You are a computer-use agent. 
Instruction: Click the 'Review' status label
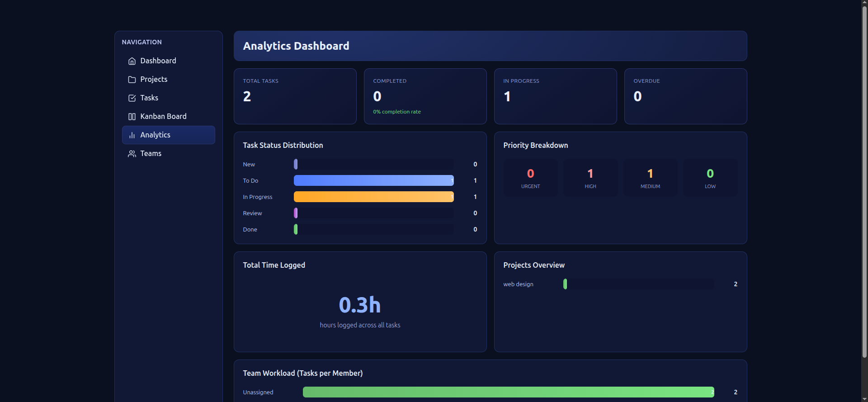click(252, 213)
